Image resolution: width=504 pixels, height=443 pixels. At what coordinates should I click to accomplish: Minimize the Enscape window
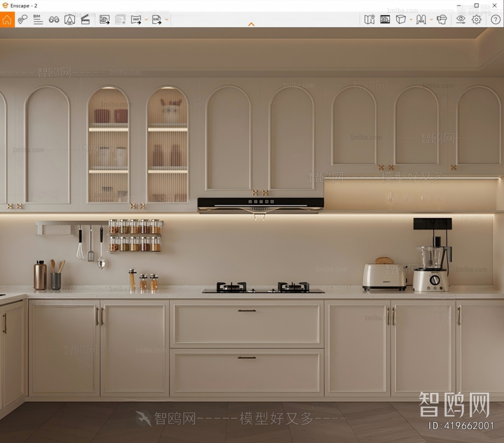click(459, 6)
